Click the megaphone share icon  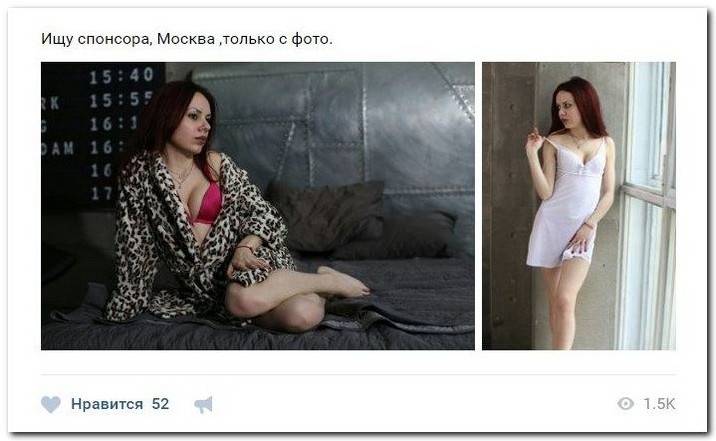[x=203, y=404]
